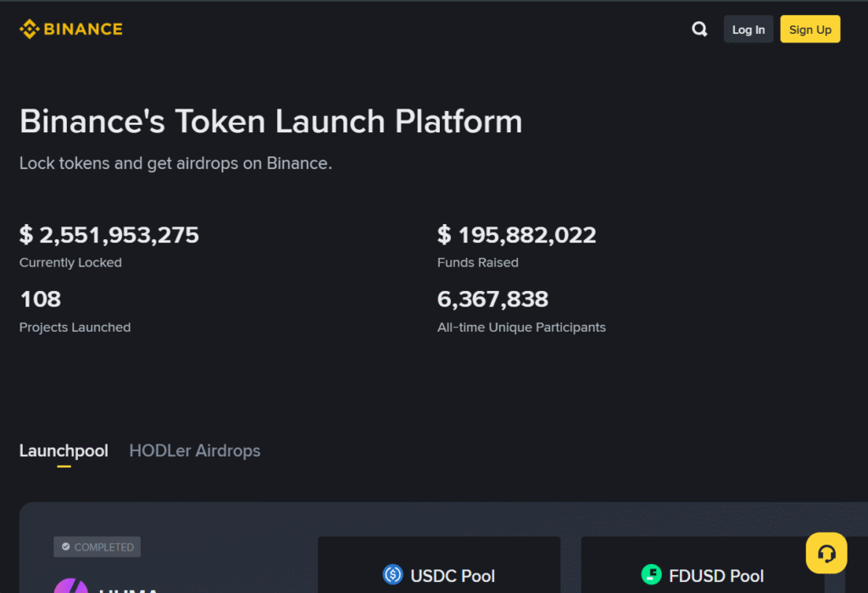Click the USDC coin icon
Screen dimensions: 868x593
(x=393, y=574)
